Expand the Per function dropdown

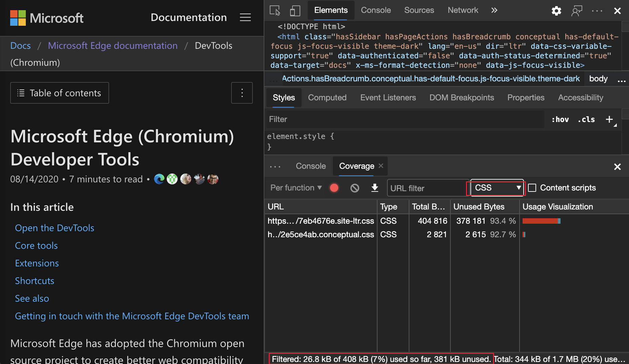(x=296, y=188)
